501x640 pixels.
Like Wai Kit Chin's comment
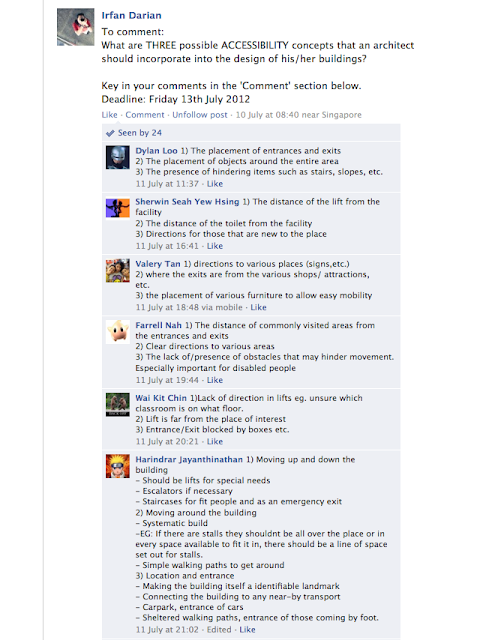pyautogui.click(x=215, y=442)
